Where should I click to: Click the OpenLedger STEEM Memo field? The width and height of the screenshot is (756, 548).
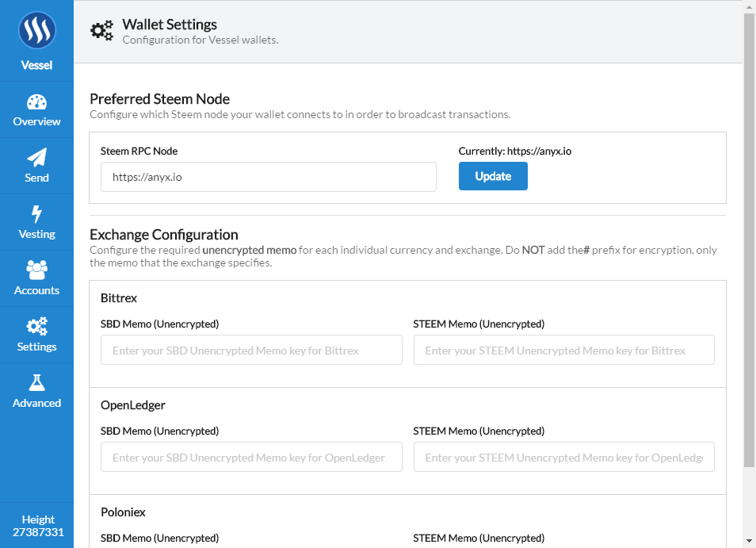(x=563, y=457)
